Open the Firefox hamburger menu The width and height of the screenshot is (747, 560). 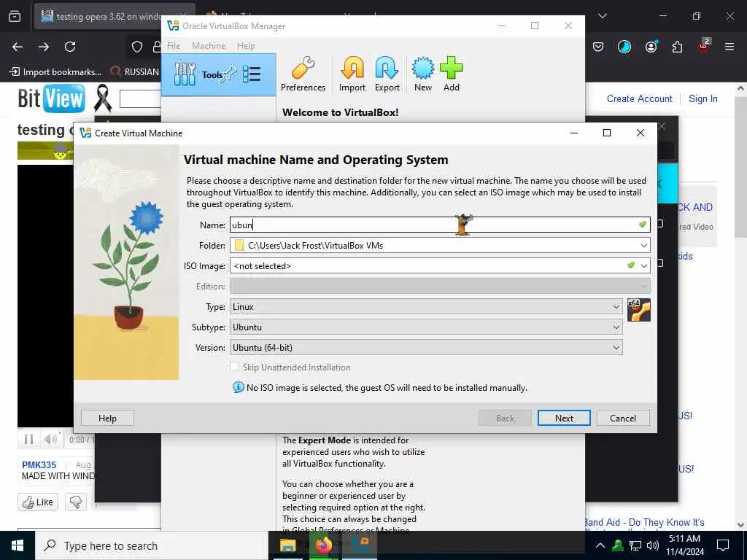click(x=729, y=47)
